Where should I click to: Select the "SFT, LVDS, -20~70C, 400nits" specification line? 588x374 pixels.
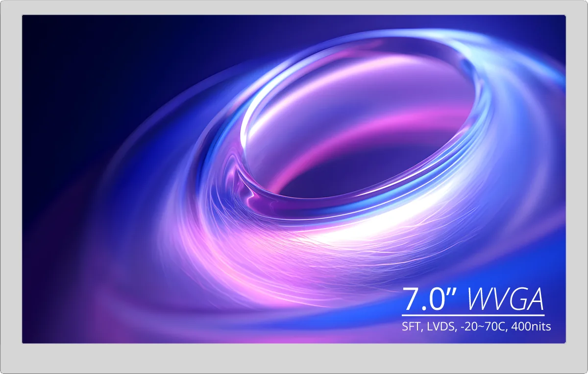tap(476, 327)
